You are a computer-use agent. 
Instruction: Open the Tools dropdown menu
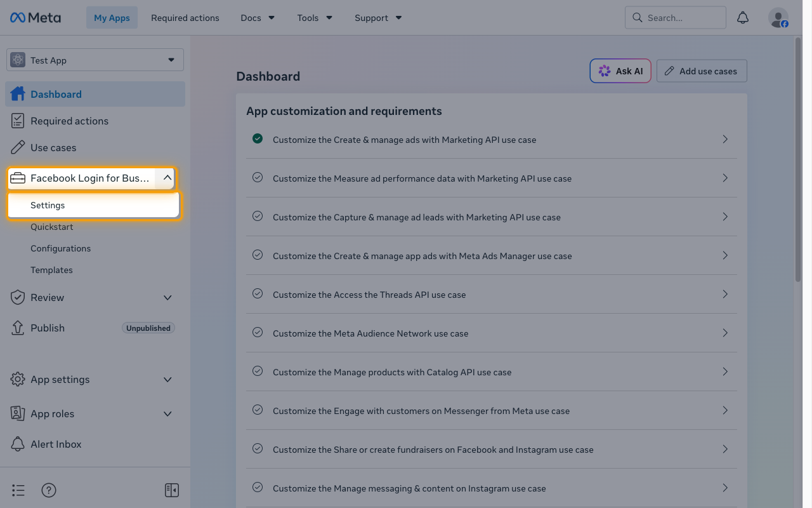[x=315, y=18]
